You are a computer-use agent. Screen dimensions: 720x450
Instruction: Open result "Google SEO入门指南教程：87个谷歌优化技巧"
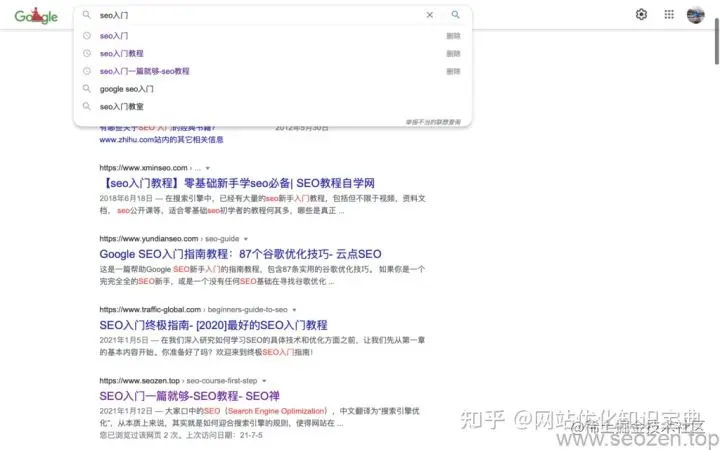[x=240, y=254]
